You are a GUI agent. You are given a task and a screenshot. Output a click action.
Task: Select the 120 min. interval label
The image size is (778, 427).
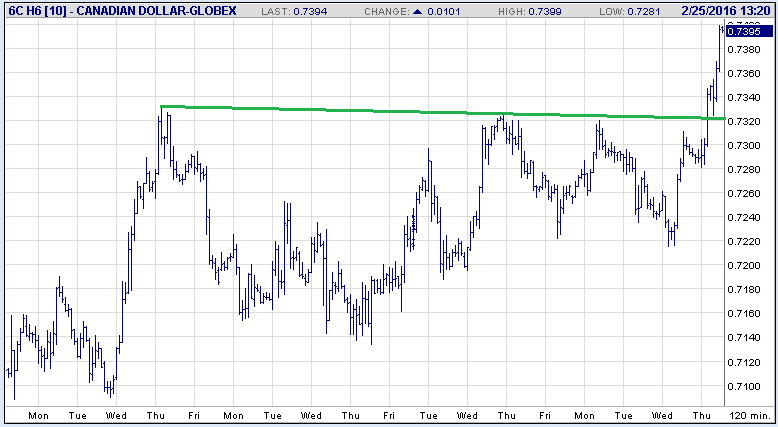point(751,415)
